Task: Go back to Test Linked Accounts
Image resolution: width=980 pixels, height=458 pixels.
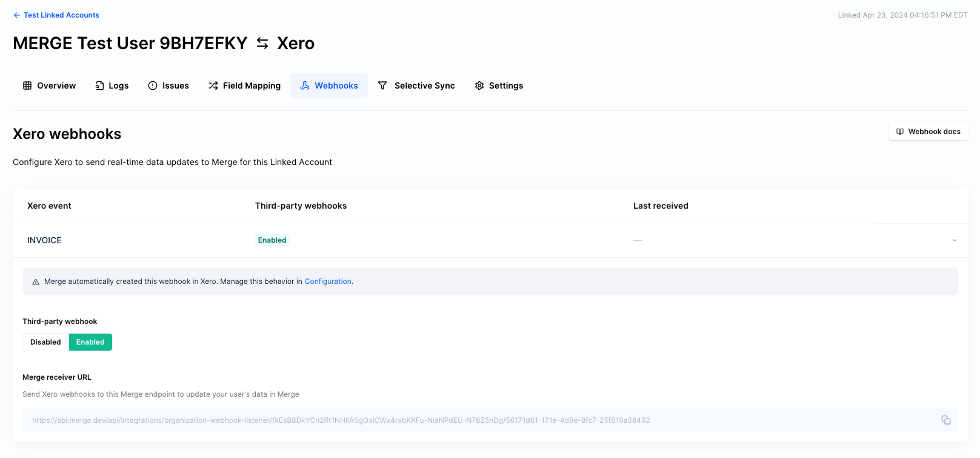Action: click(x=61, y=15)
